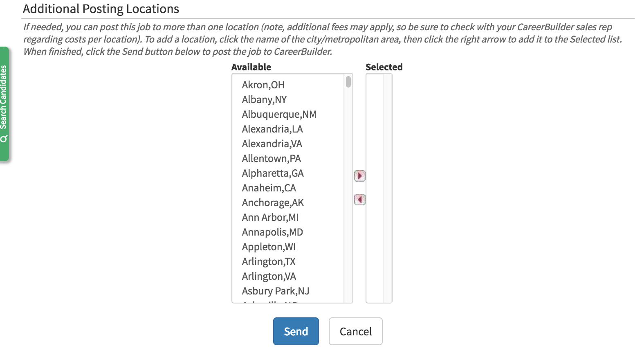Select Akron,OH in Available list
642x364 pixels.
(263, 85)
